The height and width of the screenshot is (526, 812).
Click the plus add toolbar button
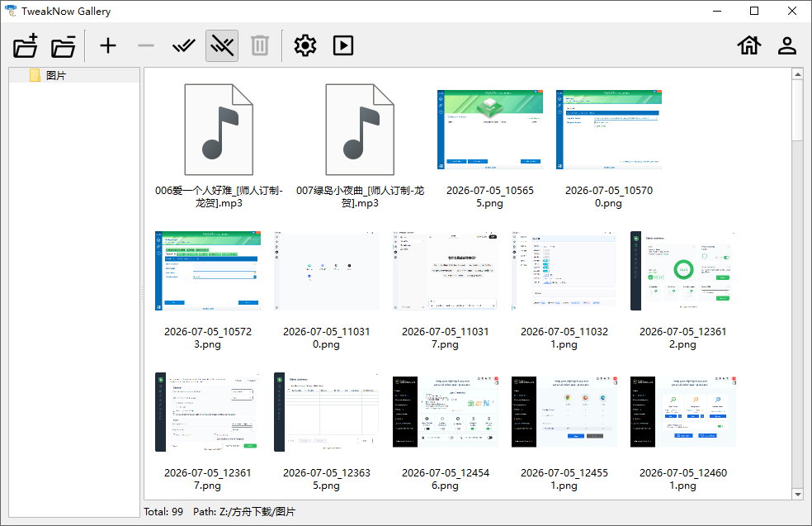point(108,45)
